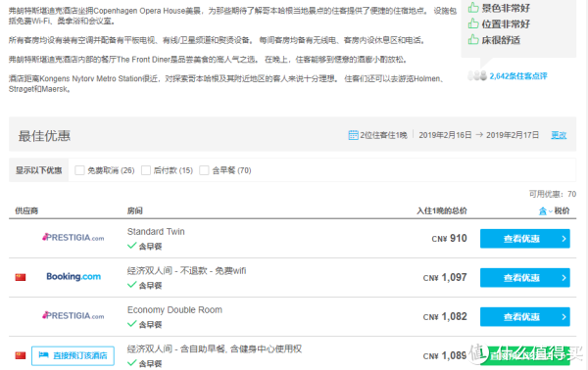Click the CN¥ 1,097 price

tap(445, 278)
